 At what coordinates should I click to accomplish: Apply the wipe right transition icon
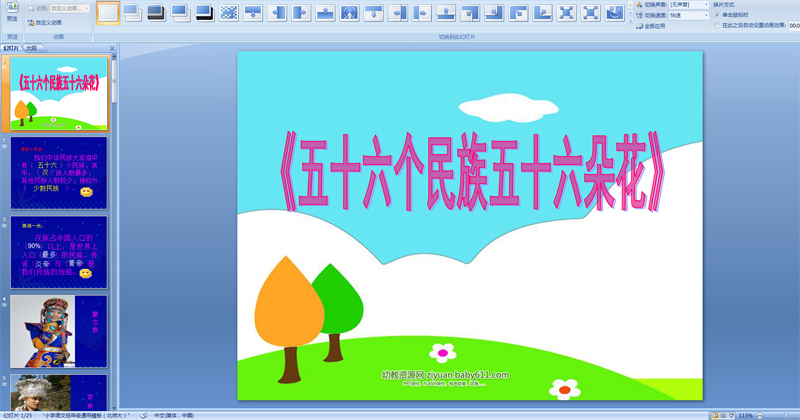point(301,12)
